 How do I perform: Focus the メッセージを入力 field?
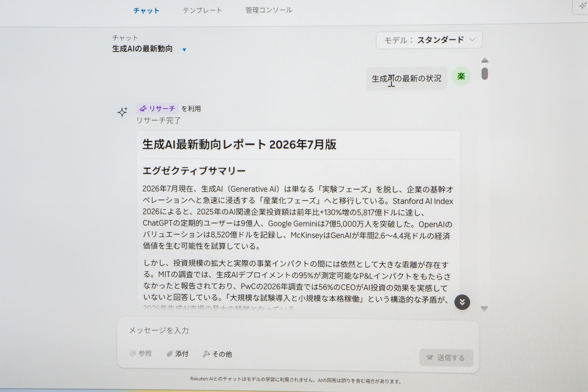[x=298, y=330]
